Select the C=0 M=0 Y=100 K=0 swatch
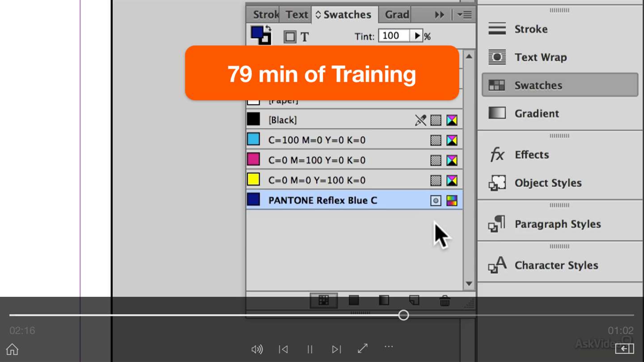644x362 pixels. (354, 180)
